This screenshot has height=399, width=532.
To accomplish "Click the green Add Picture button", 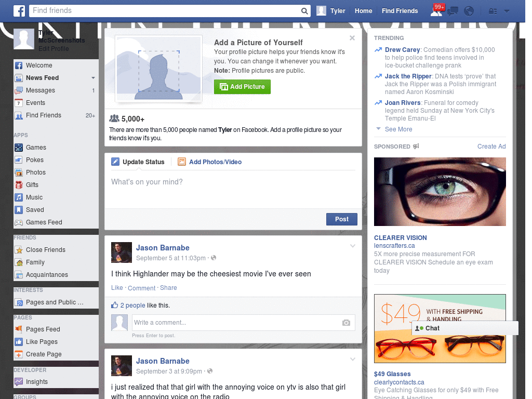I will point(242,87).
